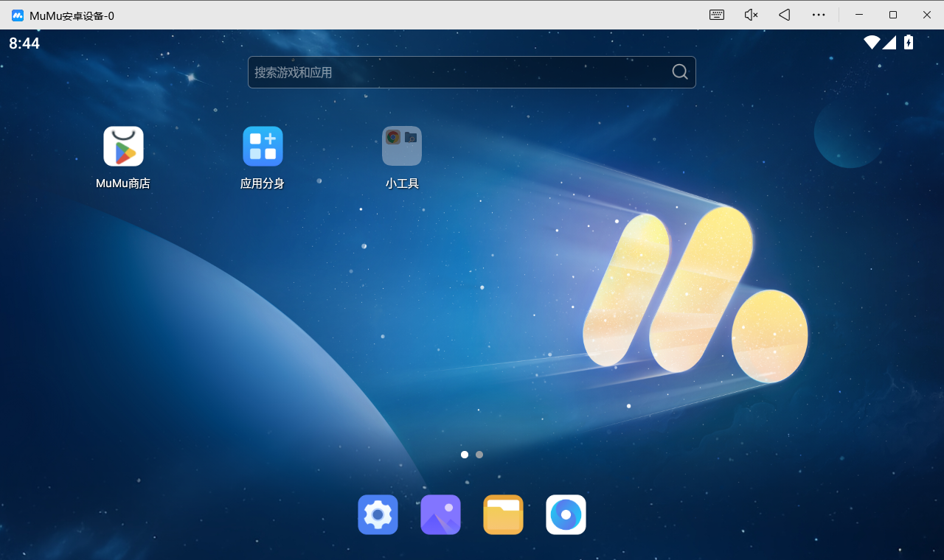Open the Gallery app in the dock

click(440, 514)
